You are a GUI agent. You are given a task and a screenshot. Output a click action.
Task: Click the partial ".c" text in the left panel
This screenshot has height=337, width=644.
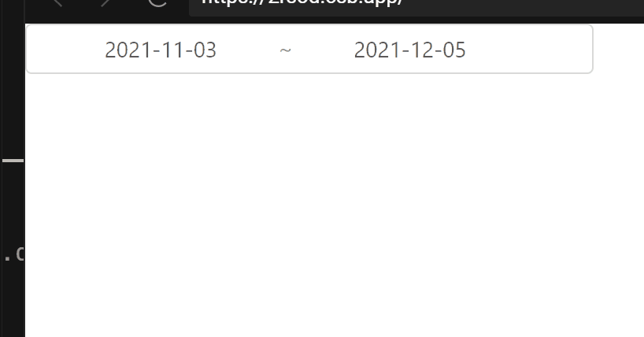[x=14, y=255]
